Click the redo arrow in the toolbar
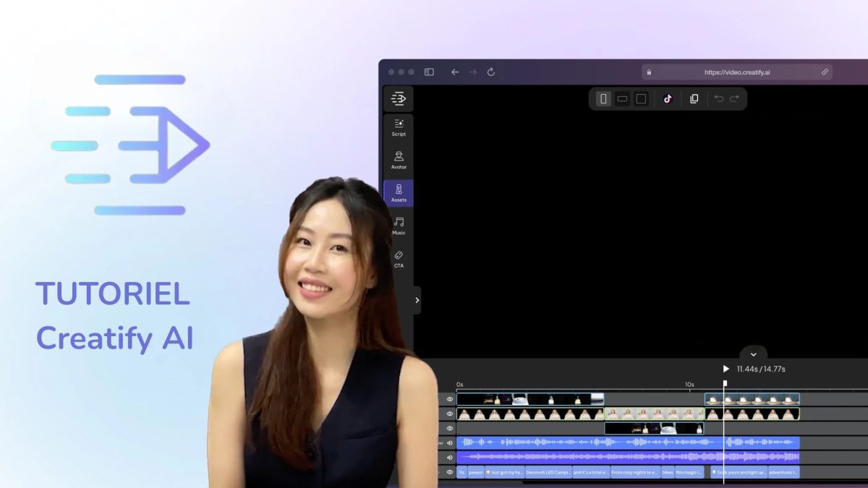Image resolution: width=868 pixels, height=488 pixels. coord(734,99)
